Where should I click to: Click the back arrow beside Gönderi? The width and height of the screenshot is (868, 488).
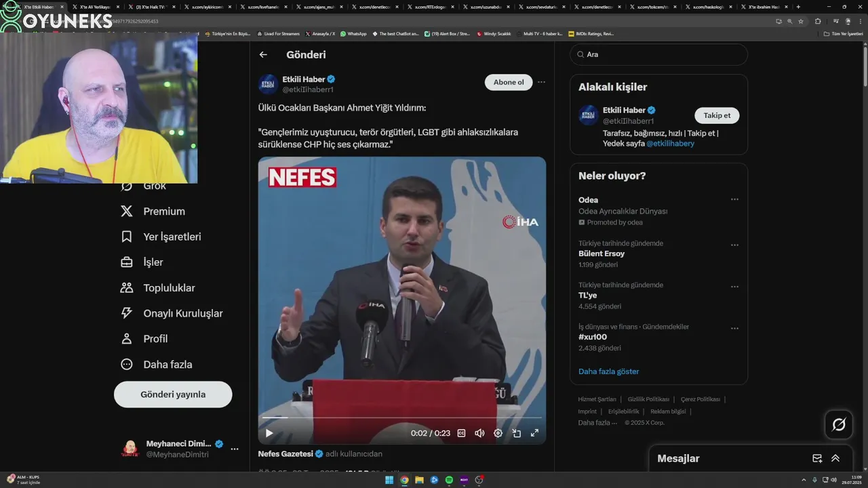click(263, 55)
